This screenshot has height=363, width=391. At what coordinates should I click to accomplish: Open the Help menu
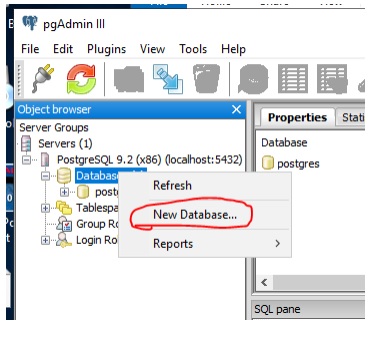point(233,49)
